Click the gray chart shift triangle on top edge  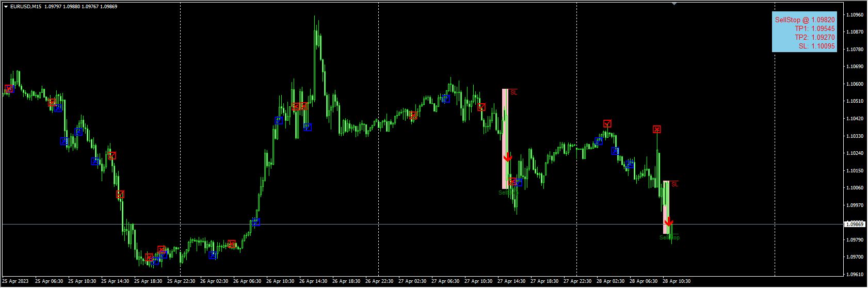click(674, 4)
